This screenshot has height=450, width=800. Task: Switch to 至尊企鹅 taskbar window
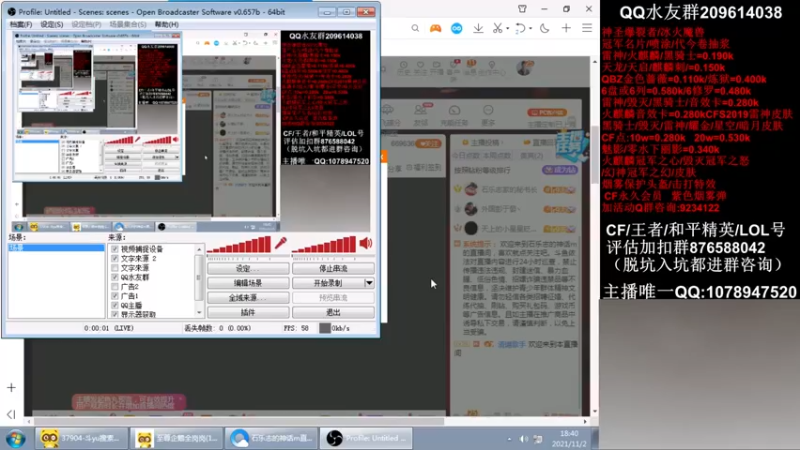177,438
